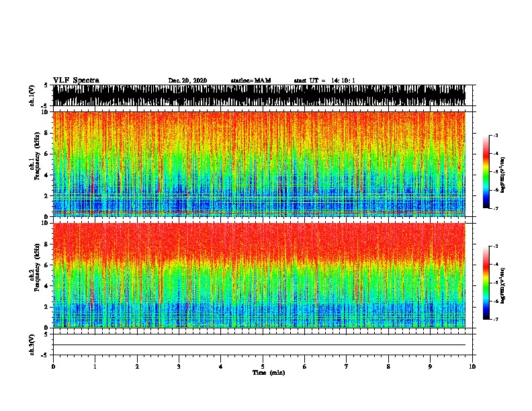Click the ch.2 color bar log(PSD) unit label

(x=503, y=286)
